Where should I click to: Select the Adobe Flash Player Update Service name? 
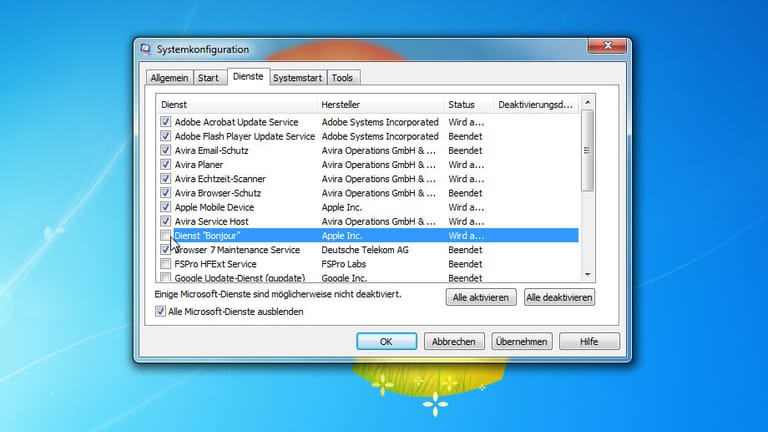(245, 136)
